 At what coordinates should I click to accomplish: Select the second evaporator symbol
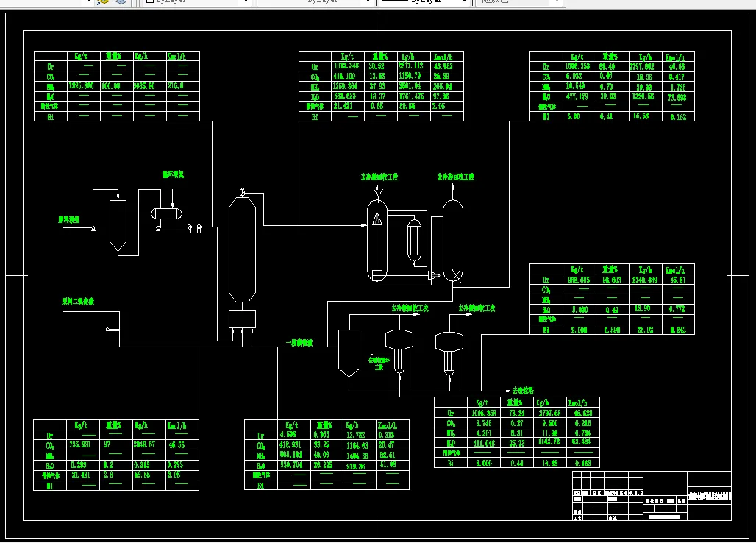tap(449, 353)
